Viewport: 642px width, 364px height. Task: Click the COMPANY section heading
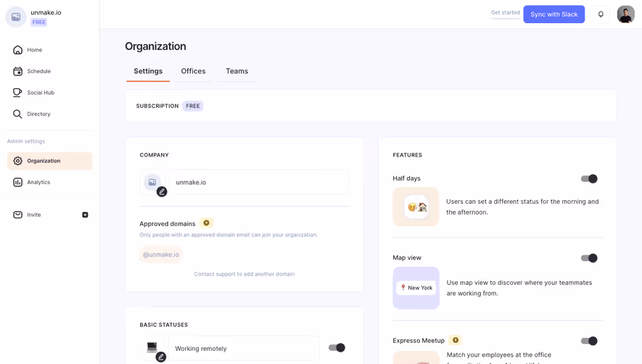[154, 155]
